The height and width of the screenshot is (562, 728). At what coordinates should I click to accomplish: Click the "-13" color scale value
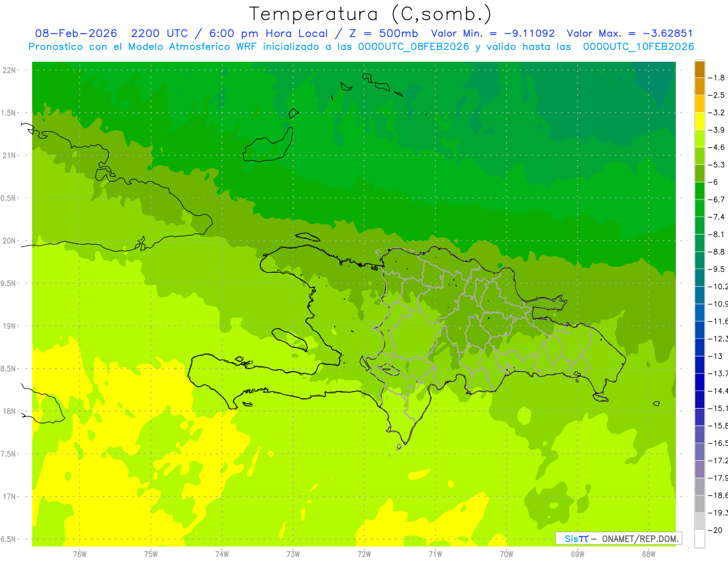click(714, 356)
